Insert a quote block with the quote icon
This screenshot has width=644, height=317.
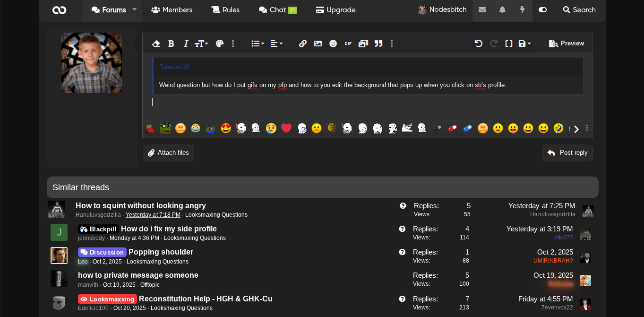[378, 44]
